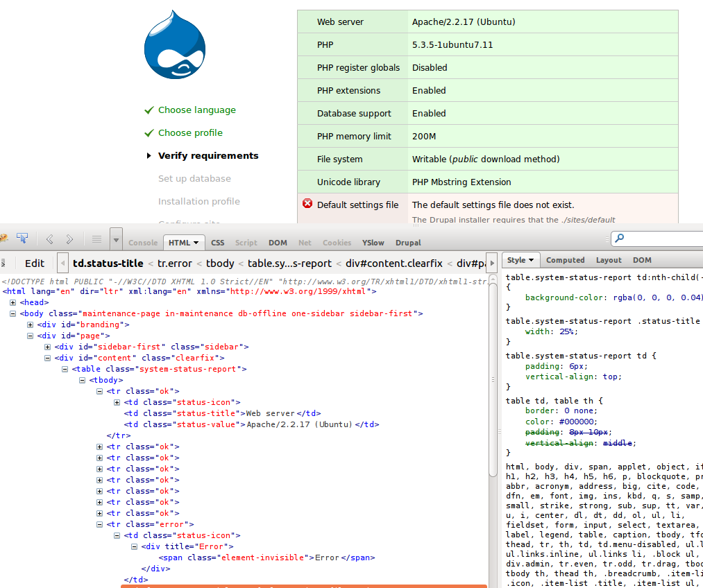Image resolution: width=703 pixels, height=588 pixels.
Task: Collapse the div id="content" node
Action: click(x=47, y=358)
